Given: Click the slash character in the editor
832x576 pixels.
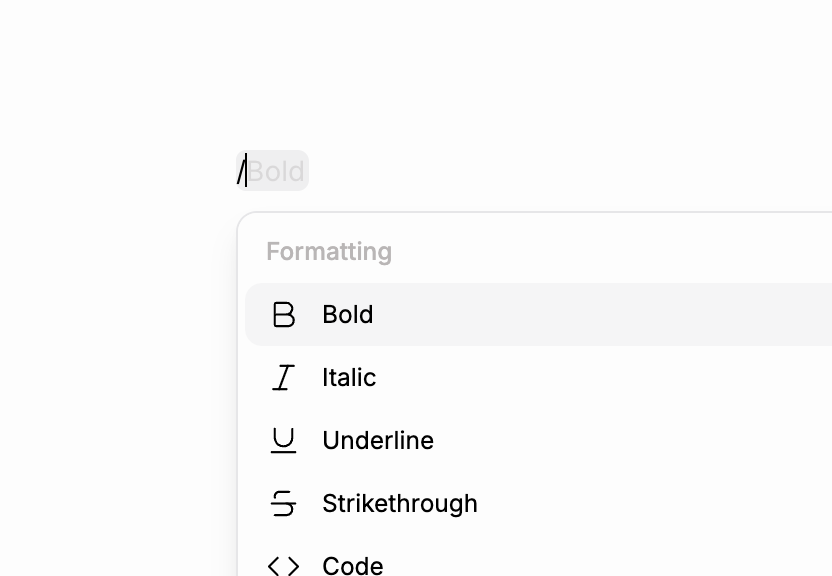Looking at the screenshot, I should tap(240, 172).
